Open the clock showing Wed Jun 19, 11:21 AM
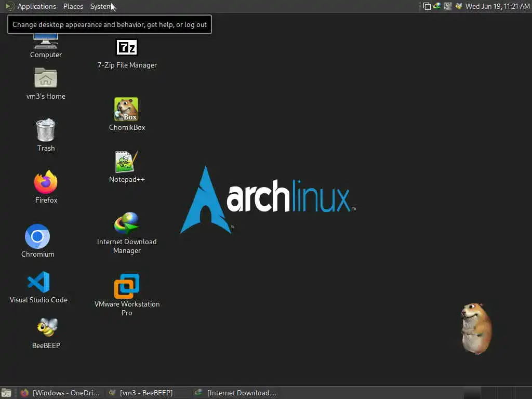 tap(497, 6)
